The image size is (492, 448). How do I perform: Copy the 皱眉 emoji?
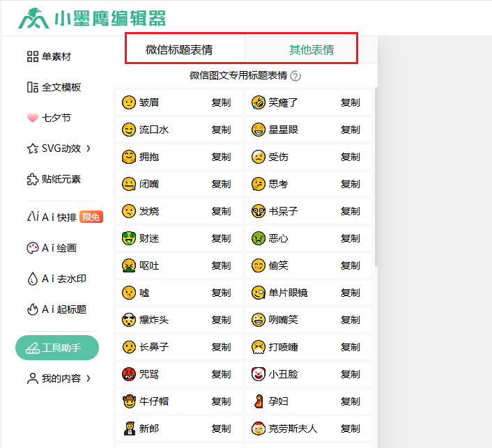[220, 102]
